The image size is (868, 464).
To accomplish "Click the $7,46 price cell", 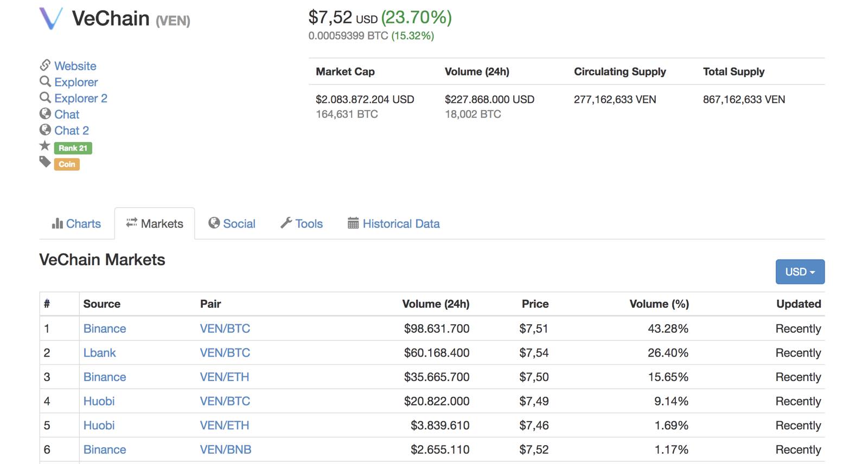I will 534,426.
